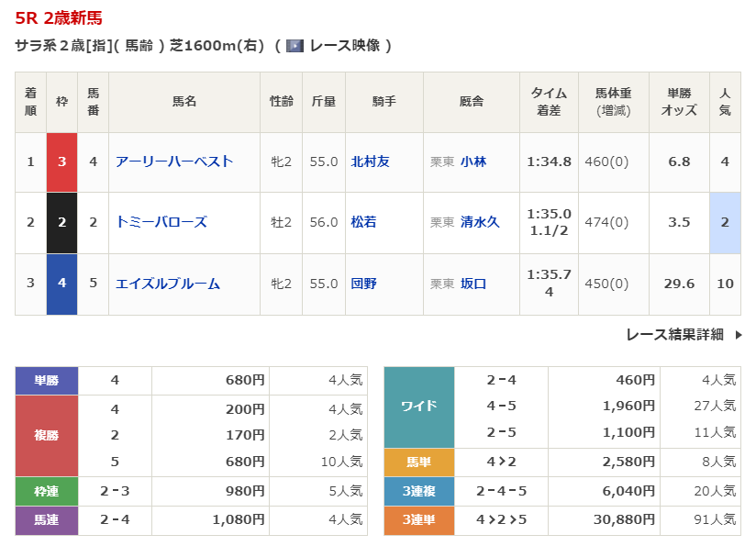The width and height of the screenshot is (756, 546).
Task: Open jockey 団野 page
Action: [363, 284]
